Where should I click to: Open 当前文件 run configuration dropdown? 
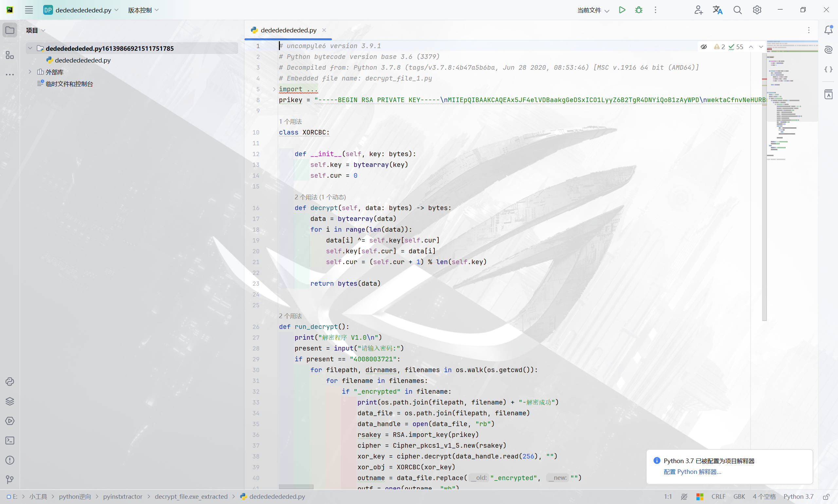tap(593, 10)
